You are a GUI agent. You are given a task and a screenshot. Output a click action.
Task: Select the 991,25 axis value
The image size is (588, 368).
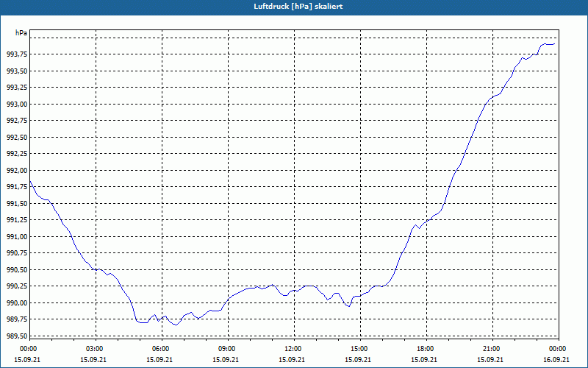[17, 220]
